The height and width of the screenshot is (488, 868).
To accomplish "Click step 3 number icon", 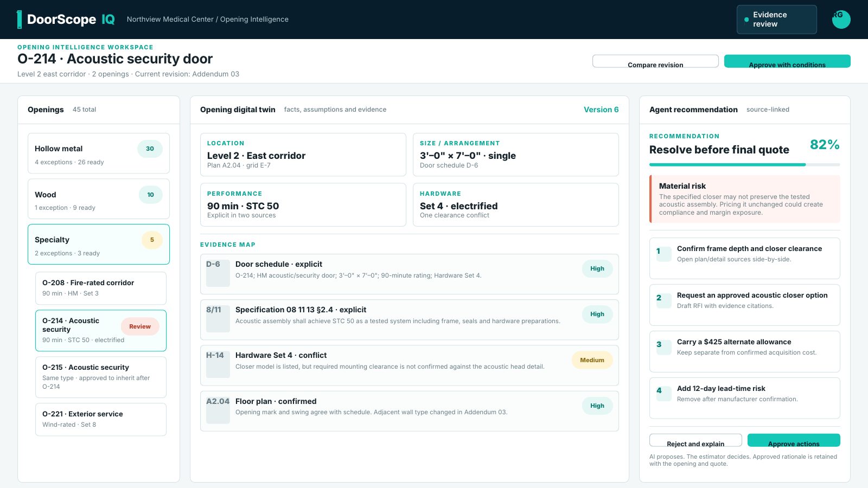I will pos(663,347).
